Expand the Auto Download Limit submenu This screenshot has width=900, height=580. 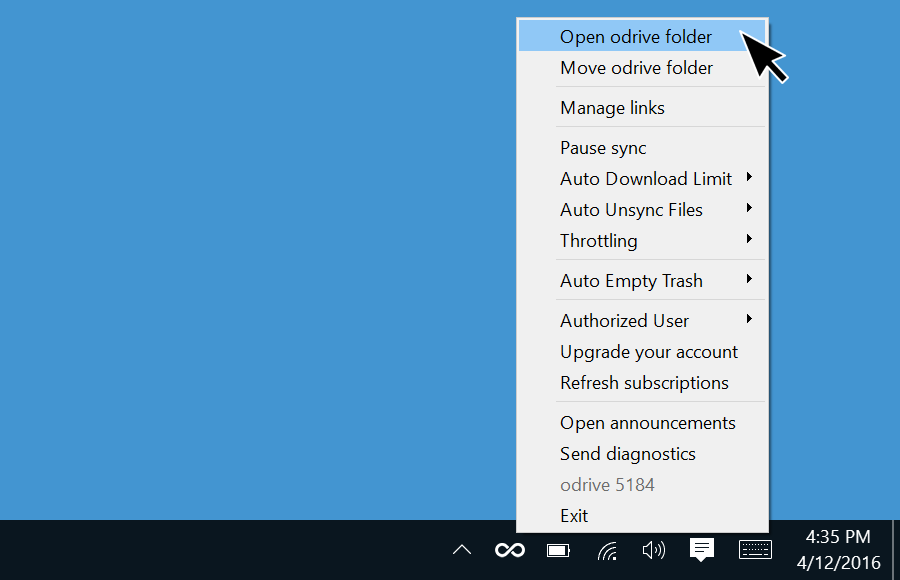643,179
